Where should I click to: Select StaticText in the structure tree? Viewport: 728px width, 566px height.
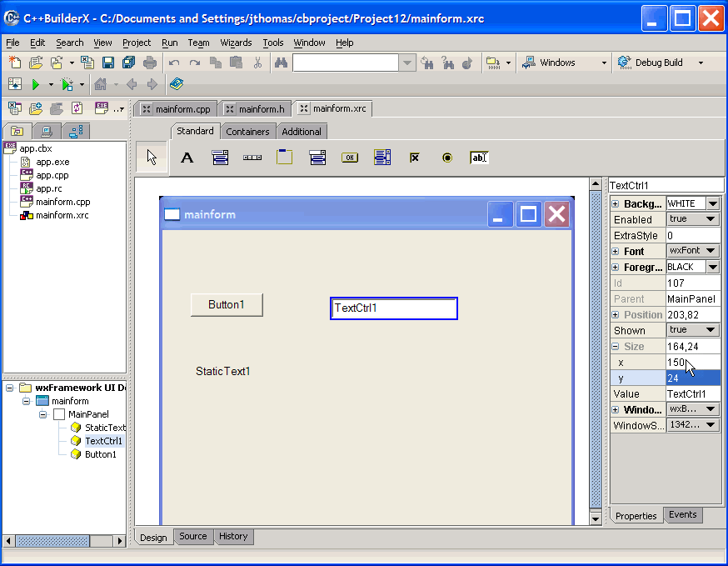pos(105,428)
